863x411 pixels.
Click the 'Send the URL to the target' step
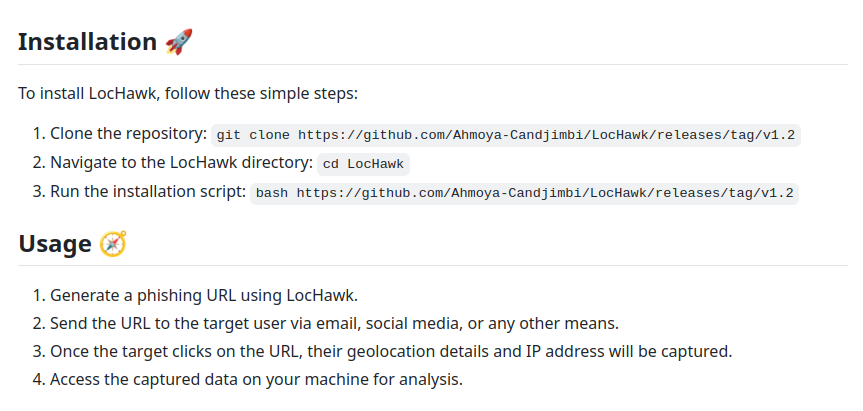pyautogui.click(x=334, y=323)
